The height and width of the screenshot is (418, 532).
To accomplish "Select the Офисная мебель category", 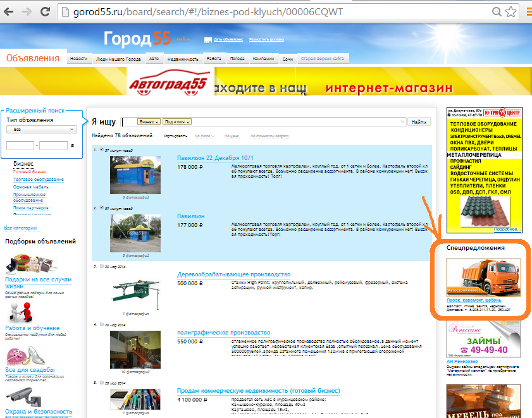I will pos(31,187).
